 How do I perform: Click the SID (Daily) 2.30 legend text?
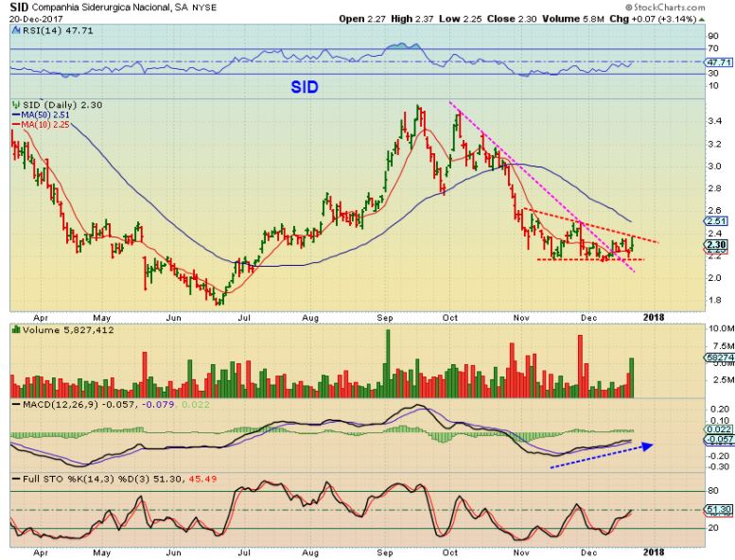[62, 105]
